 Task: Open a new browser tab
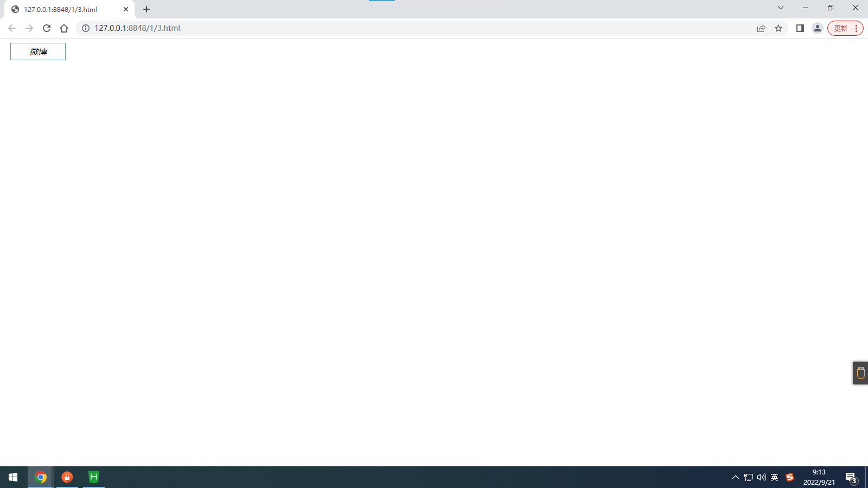[146, 9]
